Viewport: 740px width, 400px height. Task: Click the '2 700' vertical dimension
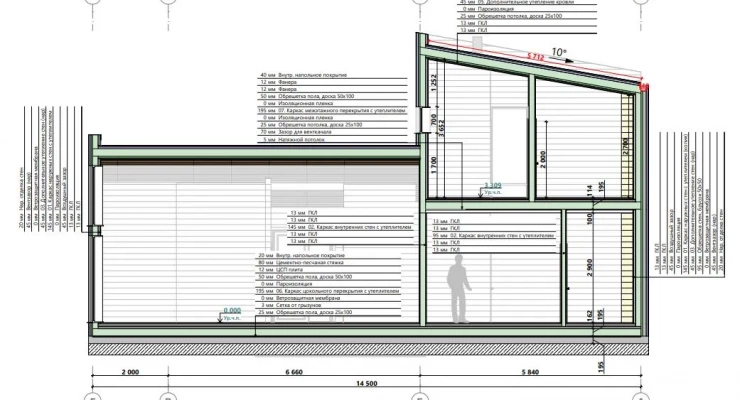point(626,147)
